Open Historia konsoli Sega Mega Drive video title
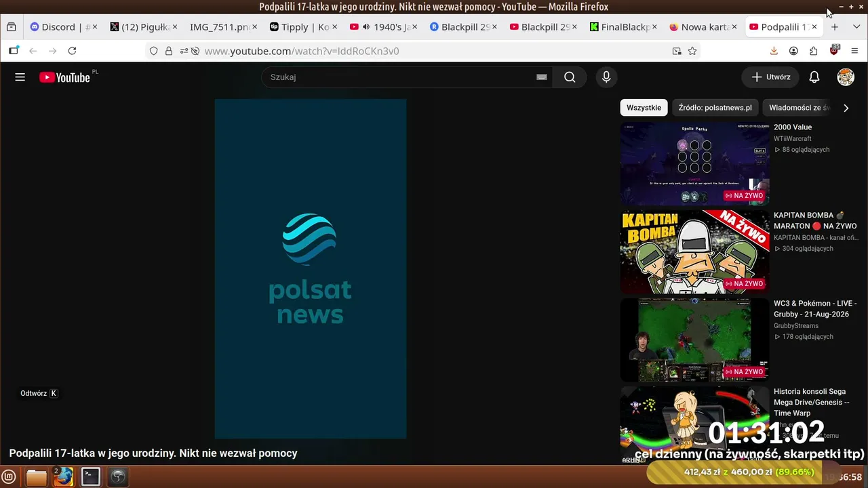Viewport: 868px width, 488px height. [x=812, y=403]
